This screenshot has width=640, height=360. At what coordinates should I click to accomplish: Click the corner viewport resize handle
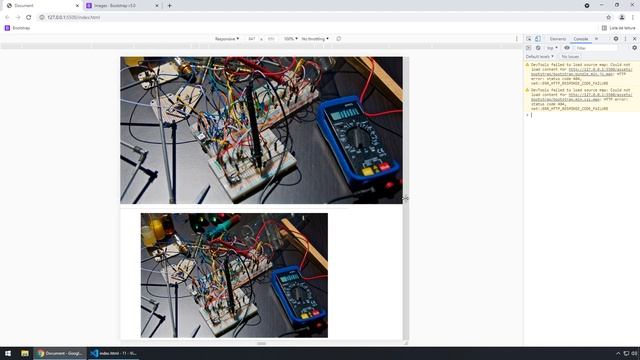406,343
